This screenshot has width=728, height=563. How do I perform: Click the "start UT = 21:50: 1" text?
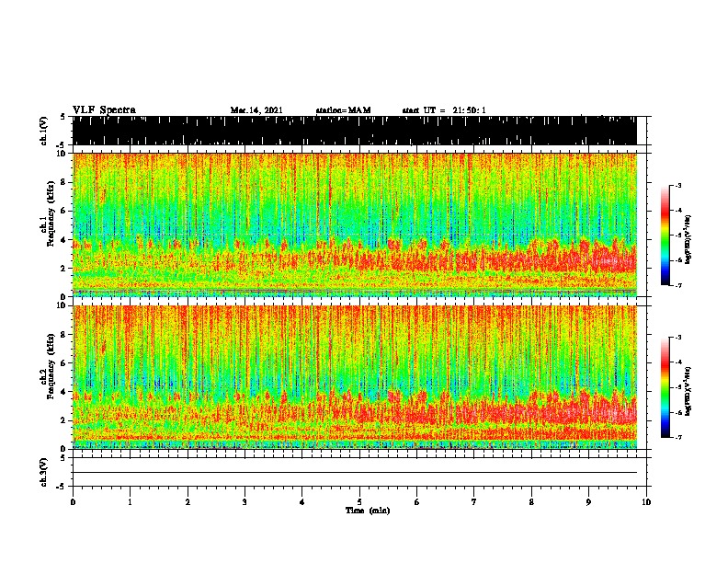pyautogui.click(x=444, y=110)
